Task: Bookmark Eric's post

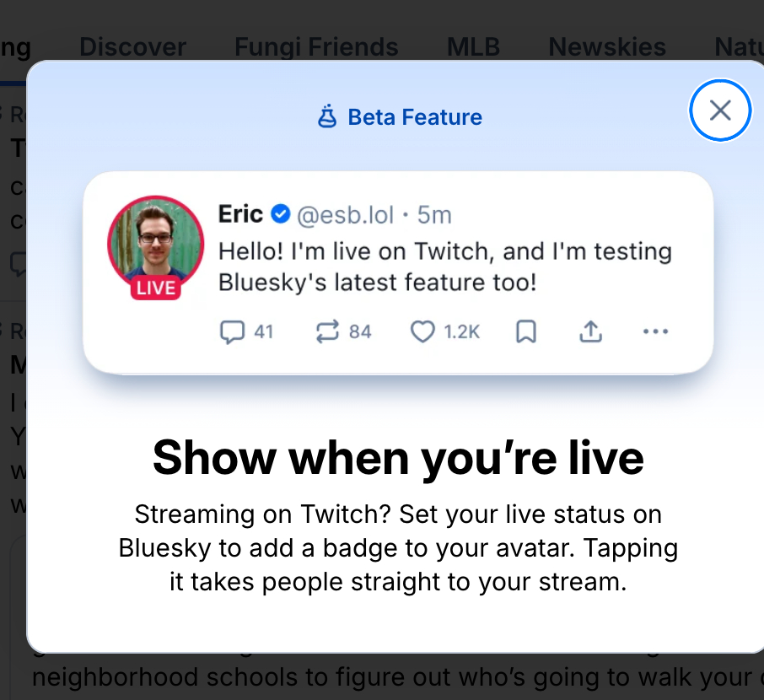Action: [x=525, y=332]
